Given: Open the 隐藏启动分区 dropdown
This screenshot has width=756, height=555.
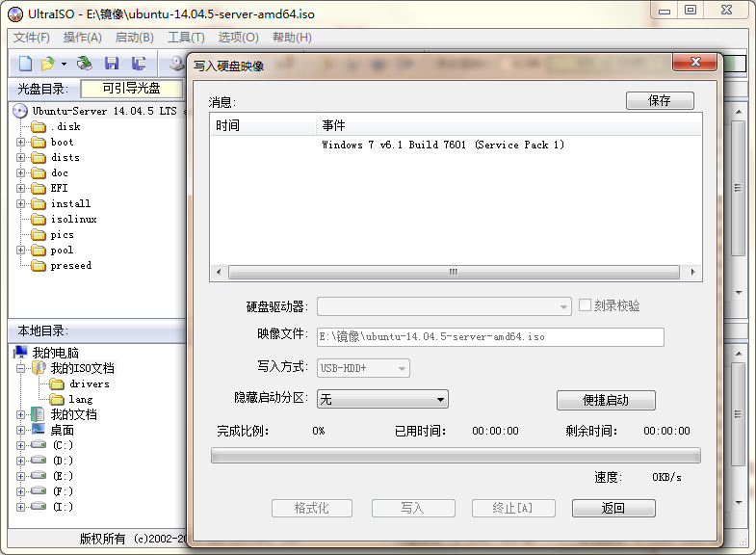Looking at the screenshot, I should [382, 399].
